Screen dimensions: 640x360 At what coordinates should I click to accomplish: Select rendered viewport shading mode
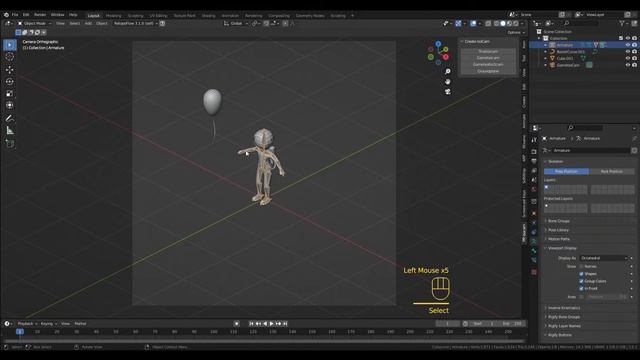click(516, 24)
